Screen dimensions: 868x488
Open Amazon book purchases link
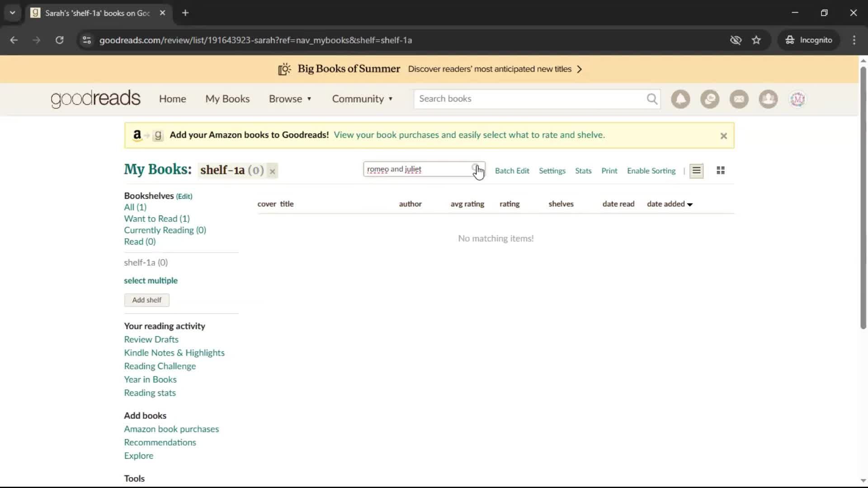[171, 429]
